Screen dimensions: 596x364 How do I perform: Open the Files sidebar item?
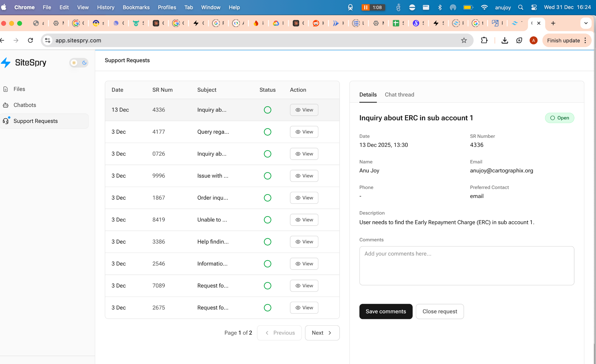(x=19, y=89)
